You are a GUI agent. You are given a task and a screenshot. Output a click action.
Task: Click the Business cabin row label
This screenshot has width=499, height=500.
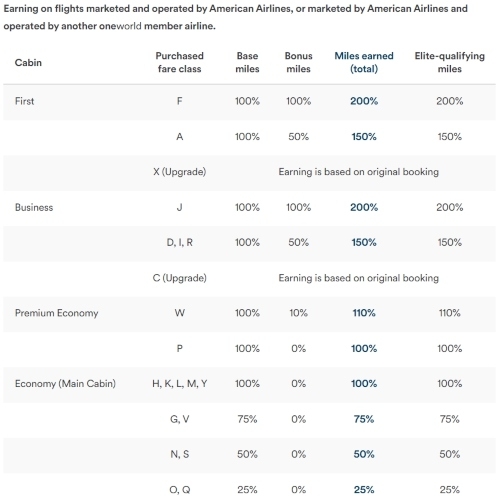(34, 207)
